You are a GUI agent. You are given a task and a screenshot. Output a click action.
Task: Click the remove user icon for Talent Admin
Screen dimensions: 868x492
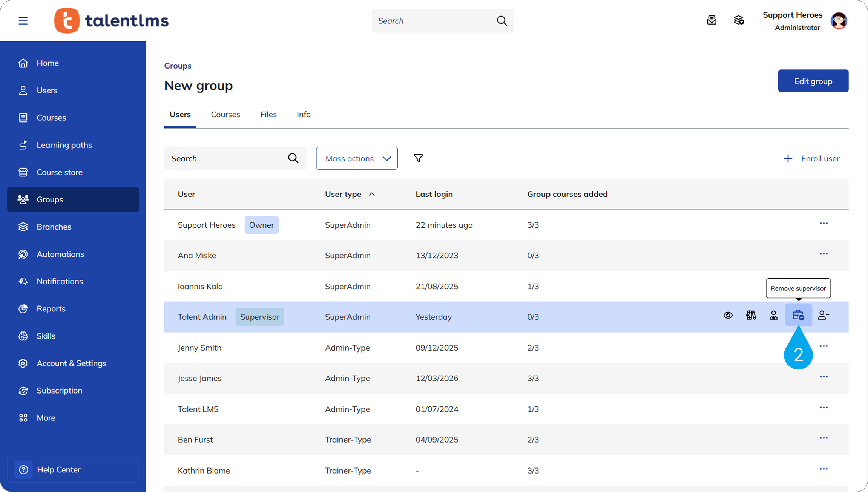coord(823,315)
